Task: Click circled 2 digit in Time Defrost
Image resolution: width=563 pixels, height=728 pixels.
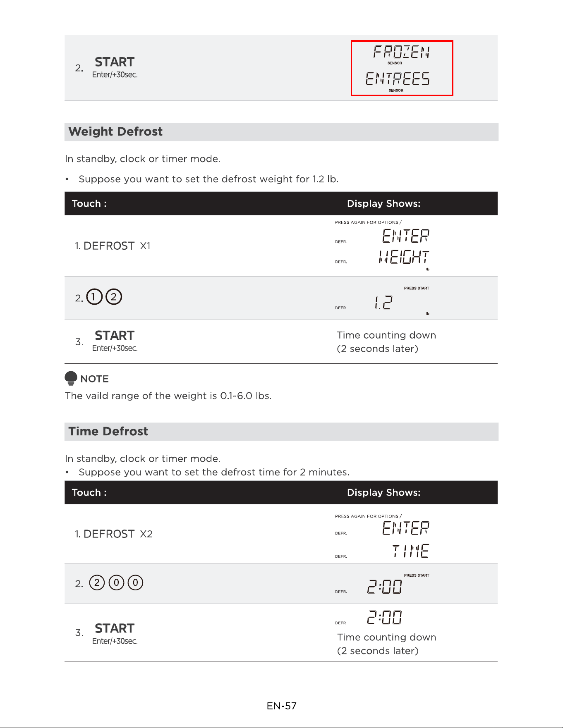Action: 97,582
